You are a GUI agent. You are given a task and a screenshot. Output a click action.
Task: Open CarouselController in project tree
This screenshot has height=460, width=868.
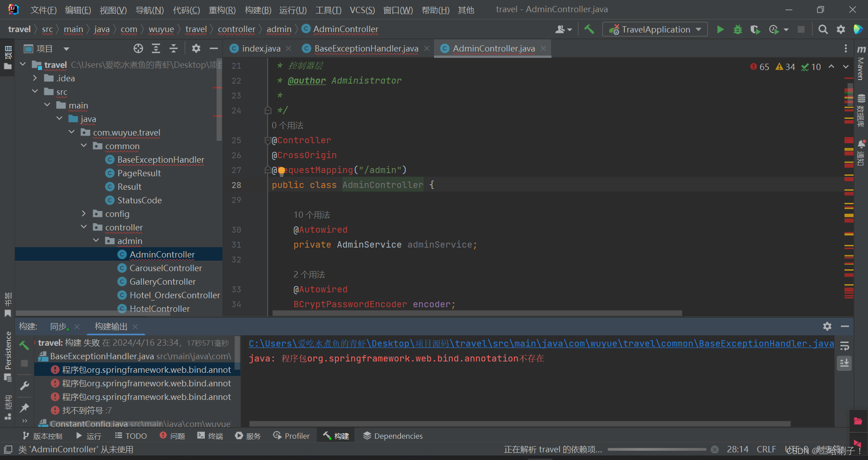[x=165, y=268]
